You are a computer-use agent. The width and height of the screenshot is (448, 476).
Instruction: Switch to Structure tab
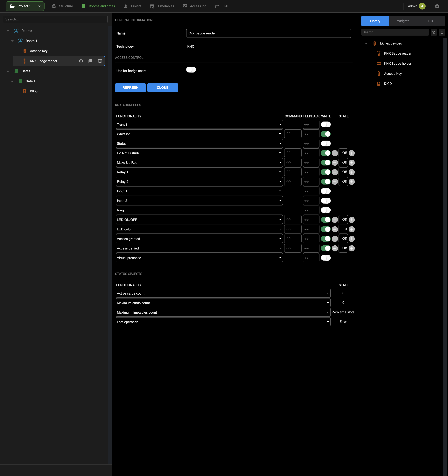[x=62, y=6]
